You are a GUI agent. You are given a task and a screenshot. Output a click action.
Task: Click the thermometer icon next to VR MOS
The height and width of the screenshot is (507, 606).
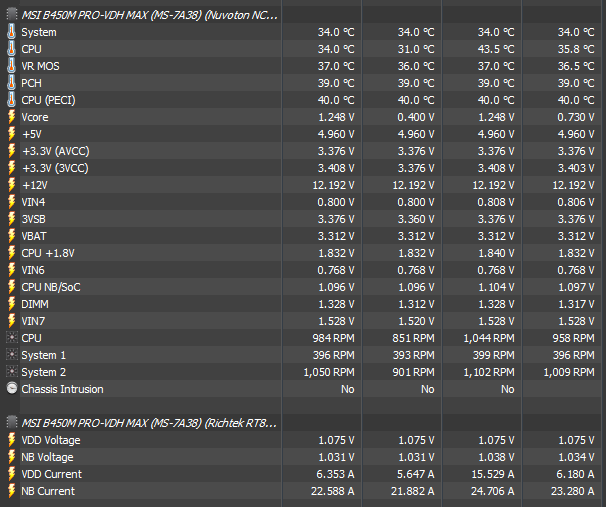point(11,66)
